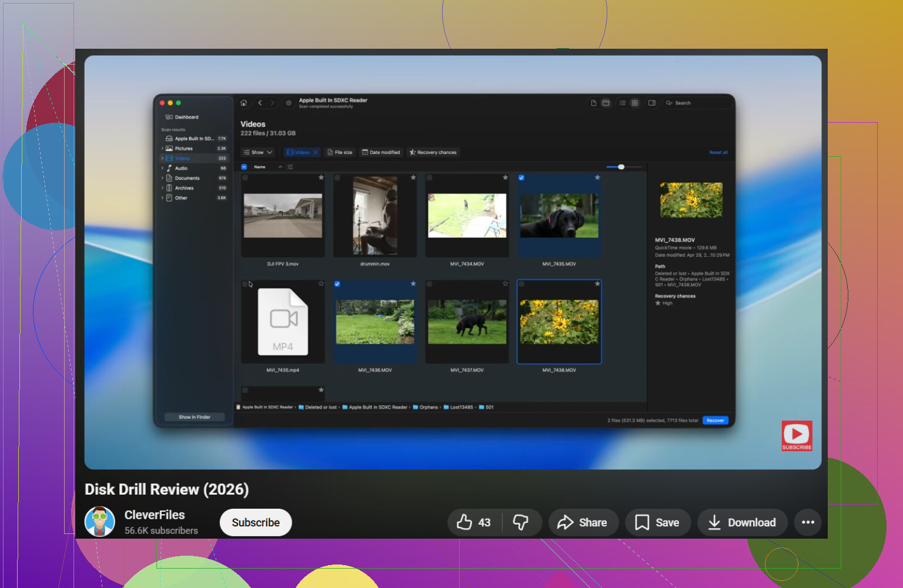Select Pictures in sidebar
Image resolution: width=903 pixels, height=588 pixels.
click(x=195, y=149)
